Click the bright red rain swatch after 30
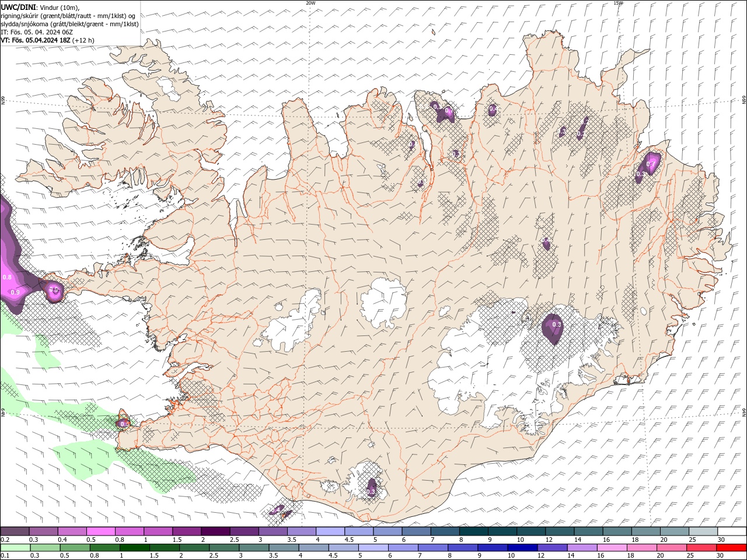 point(731,548)
